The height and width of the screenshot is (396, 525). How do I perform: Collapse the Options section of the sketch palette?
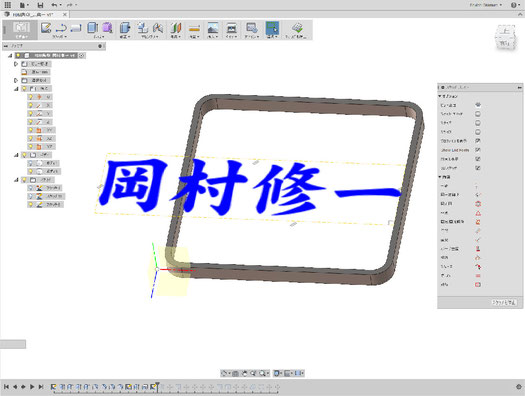(x=440, y=96)
